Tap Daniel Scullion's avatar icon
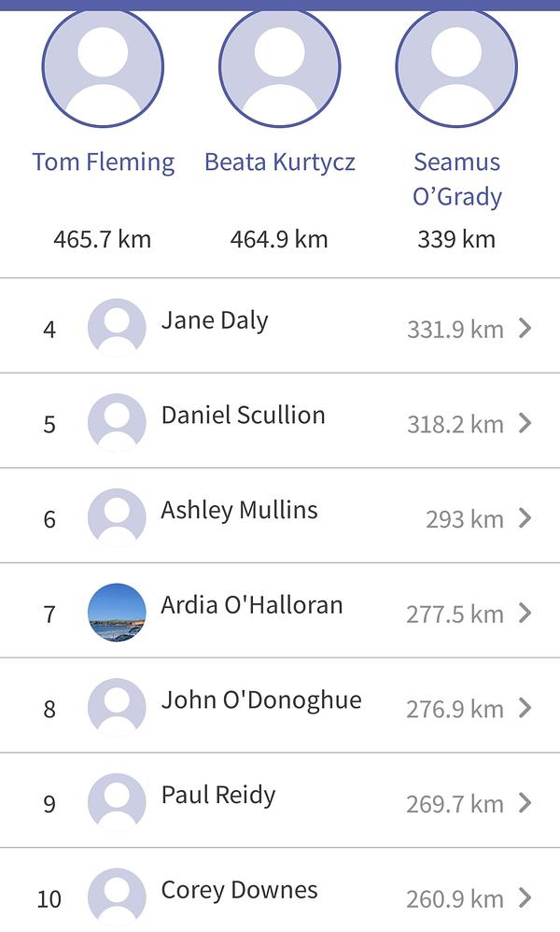 pyautogui.click(x=117, y=423)
